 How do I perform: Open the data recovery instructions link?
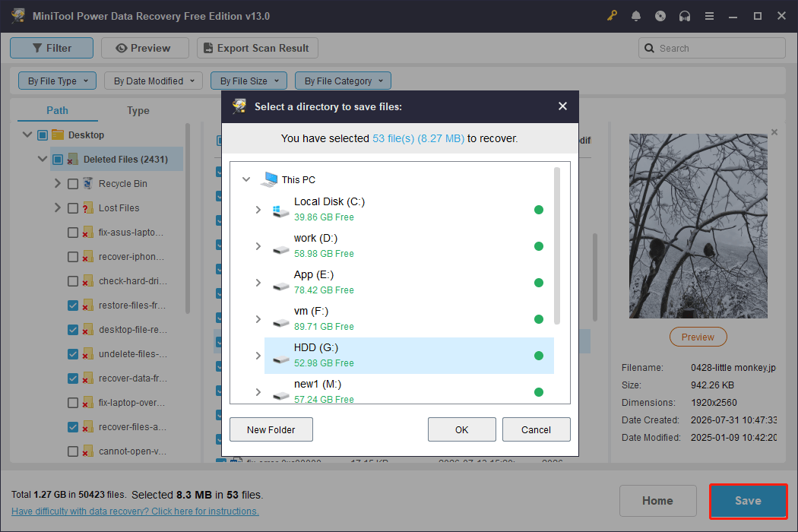[135, 511]
